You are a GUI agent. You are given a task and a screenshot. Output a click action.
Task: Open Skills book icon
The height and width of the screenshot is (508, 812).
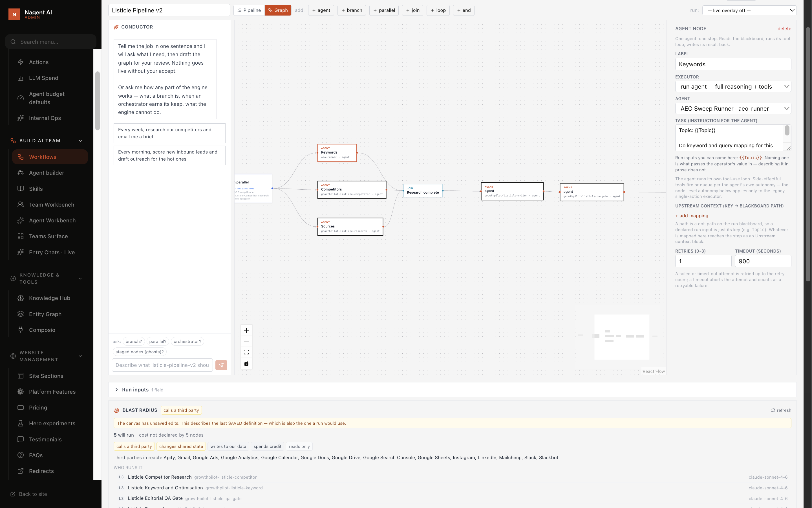coord(21,189)
